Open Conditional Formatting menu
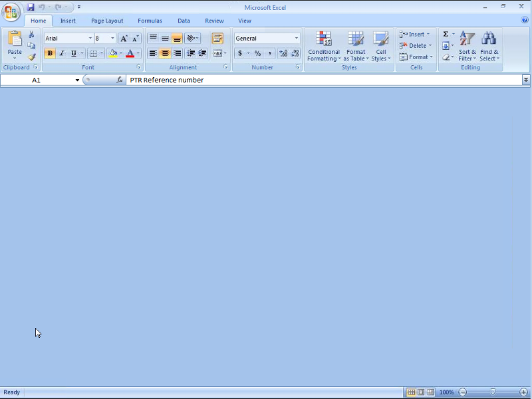Image resolution: width=532 pixels, height=399 pixels. point(324,46)
